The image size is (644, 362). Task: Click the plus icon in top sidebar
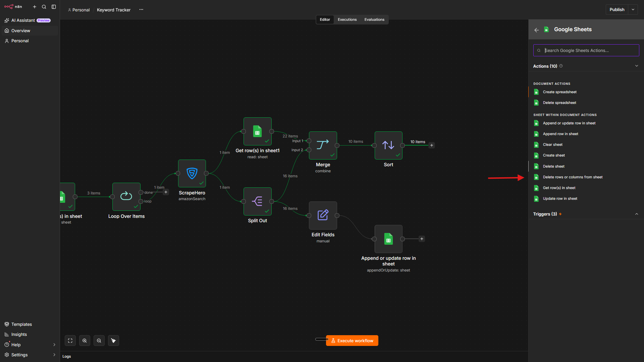click(x=35, y=7)
